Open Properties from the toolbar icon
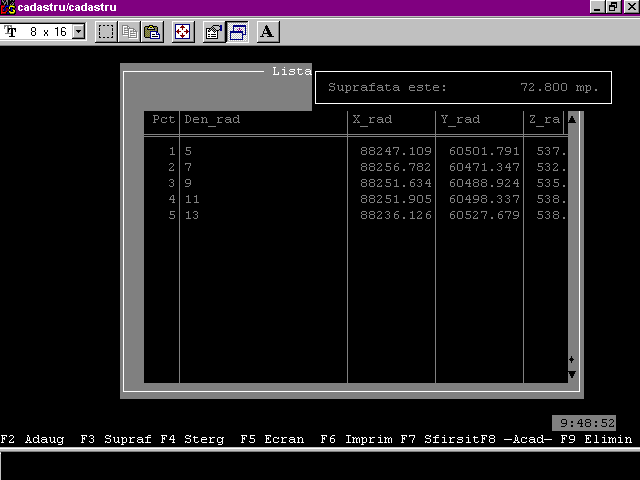640x480 pixels. pos(213,32)
